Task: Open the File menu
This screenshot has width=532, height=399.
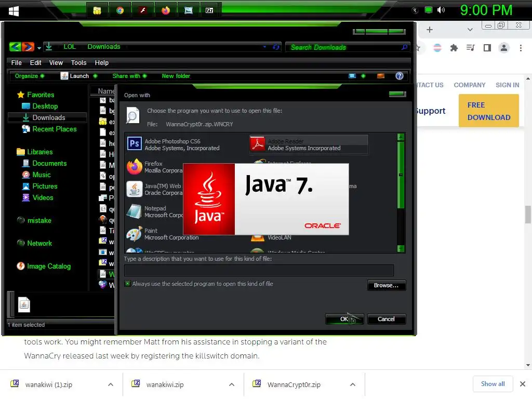Action: (x=16, y=63)
